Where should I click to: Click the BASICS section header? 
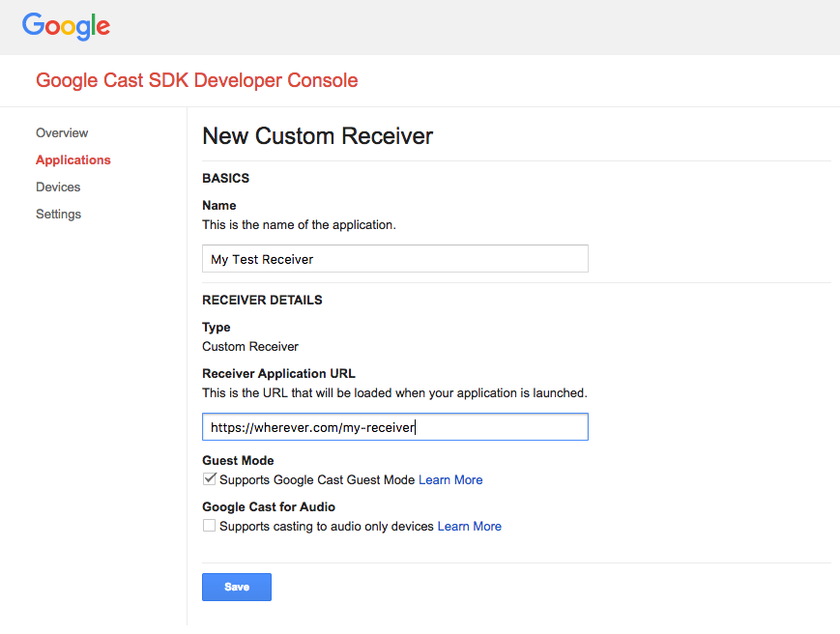(225, 178)
